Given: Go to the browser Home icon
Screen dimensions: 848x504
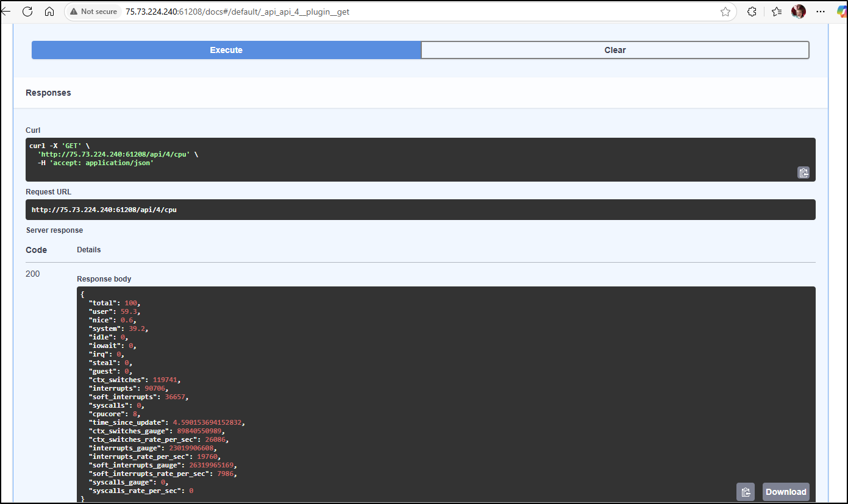Looking at the screenshot, I should point(49,12).
